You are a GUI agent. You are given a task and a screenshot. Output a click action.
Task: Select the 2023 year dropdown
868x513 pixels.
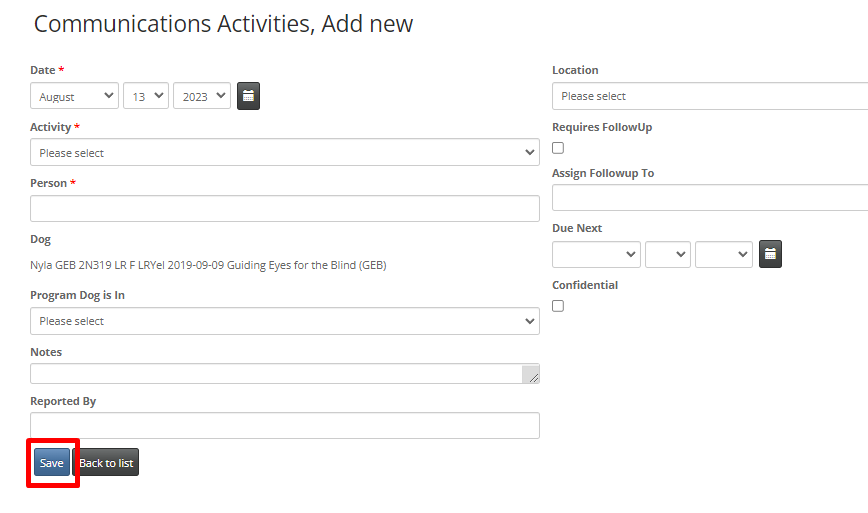click(x=202, y=96)
